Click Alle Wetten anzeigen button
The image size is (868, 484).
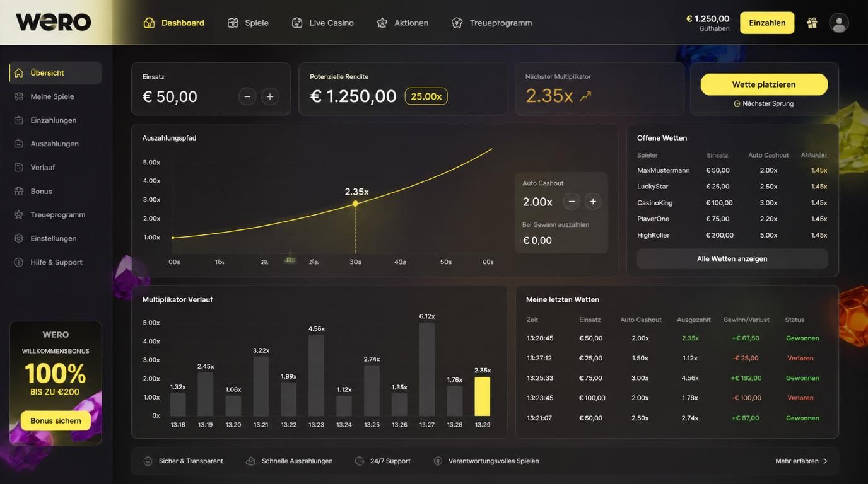(732, 259)
